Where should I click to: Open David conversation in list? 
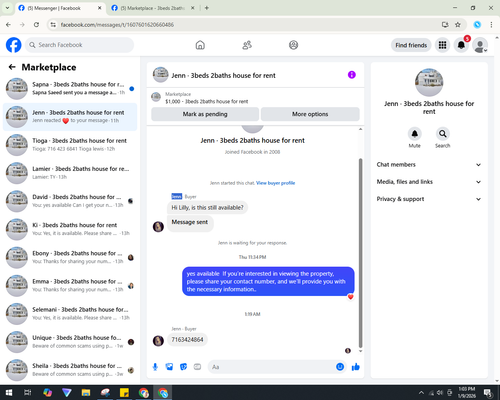coord(70,201)
